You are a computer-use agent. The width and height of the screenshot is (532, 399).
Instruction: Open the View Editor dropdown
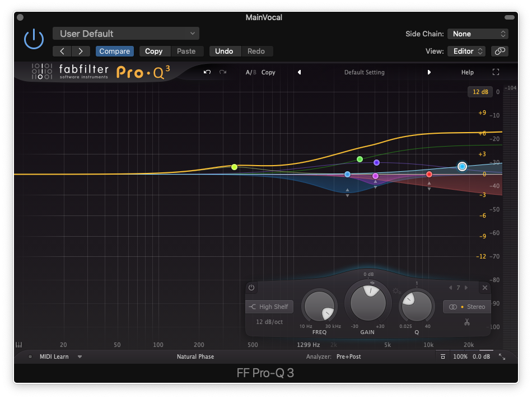pos(466,51)
